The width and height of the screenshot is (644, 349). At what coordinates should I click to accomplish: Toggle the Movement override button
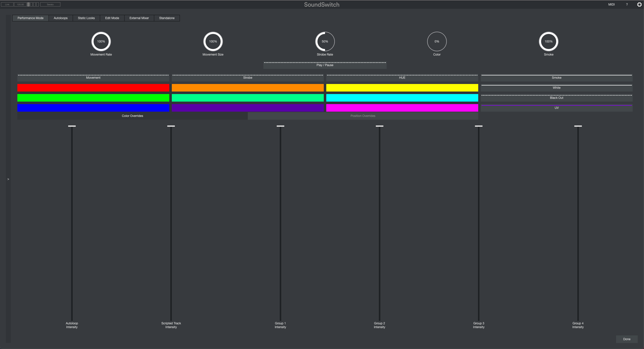(93, 78)
